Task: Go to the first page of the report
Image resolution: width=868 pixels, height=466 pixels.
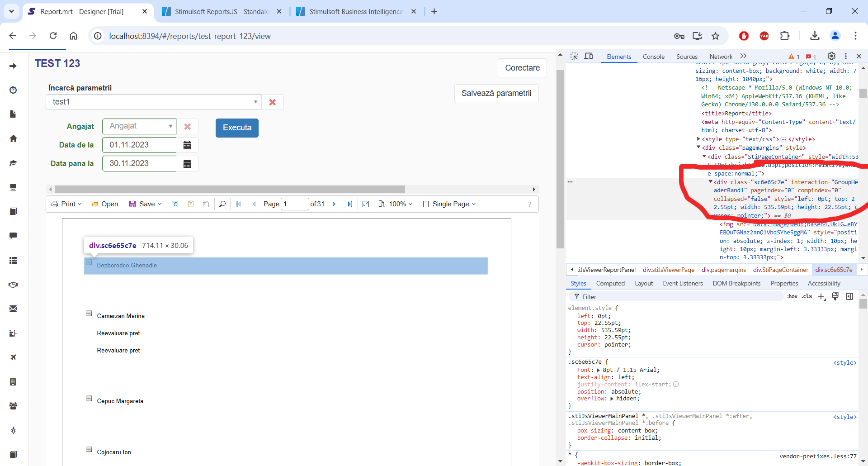Action: [239, 204]
